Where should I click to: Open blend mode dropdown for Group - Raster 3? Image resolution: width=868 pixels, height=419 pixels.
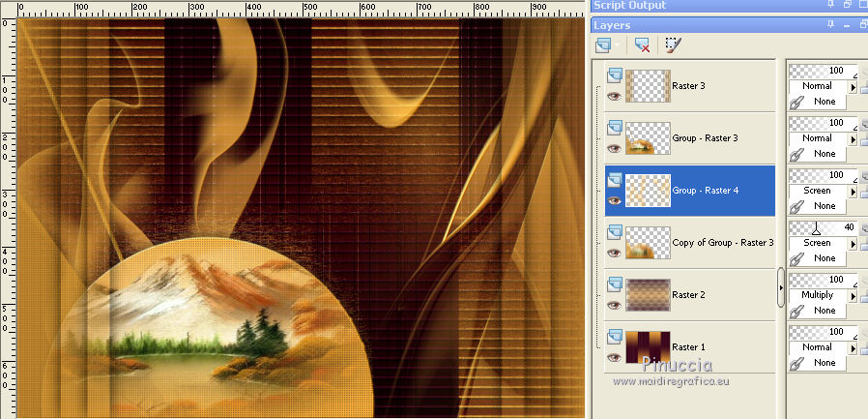pos(854,139)
